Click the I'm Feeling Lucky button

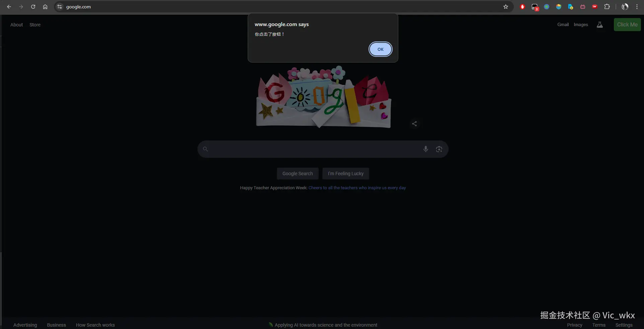point(346,174)
